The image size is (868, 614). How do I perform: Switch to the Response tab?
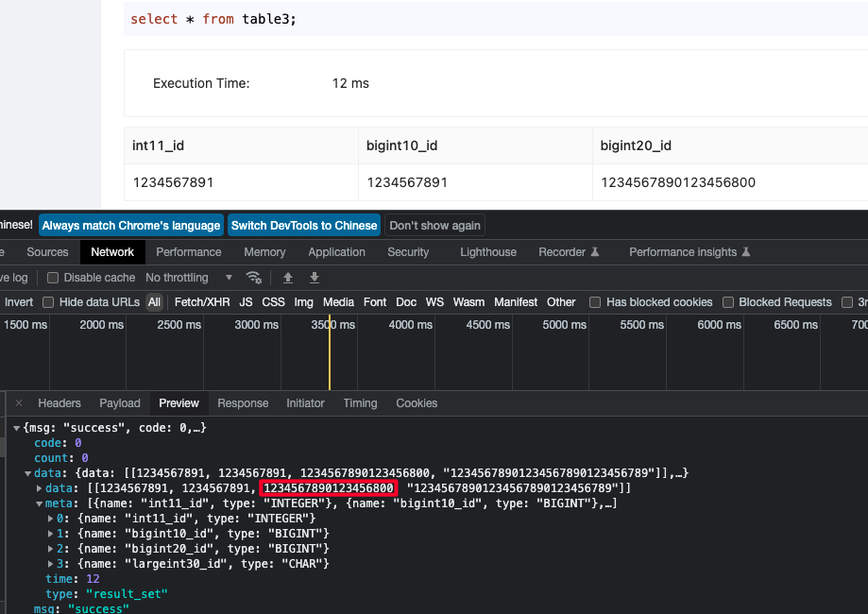point(243,403)
